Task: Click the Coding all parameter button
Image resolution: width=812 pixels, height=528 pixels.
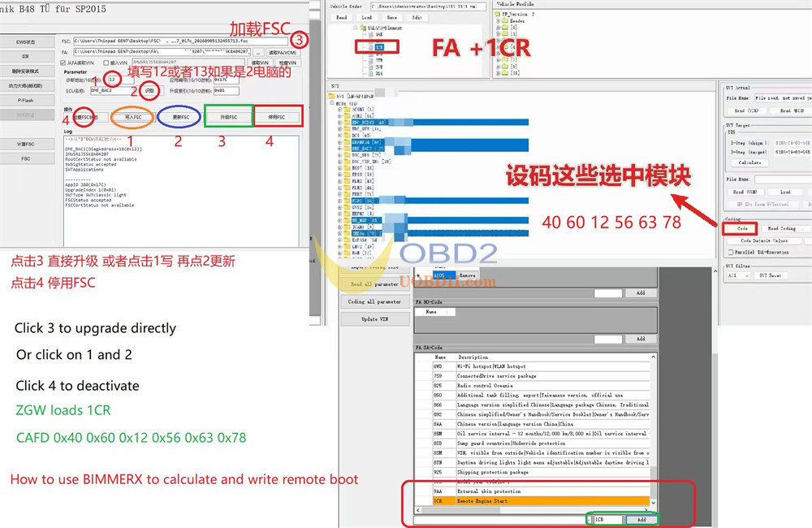Action: pos(374,301)
